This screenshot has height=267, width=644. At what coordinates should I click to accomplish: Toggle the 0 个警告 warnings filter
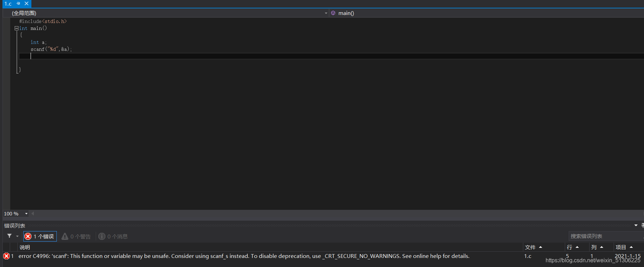(x=76, y=236)
